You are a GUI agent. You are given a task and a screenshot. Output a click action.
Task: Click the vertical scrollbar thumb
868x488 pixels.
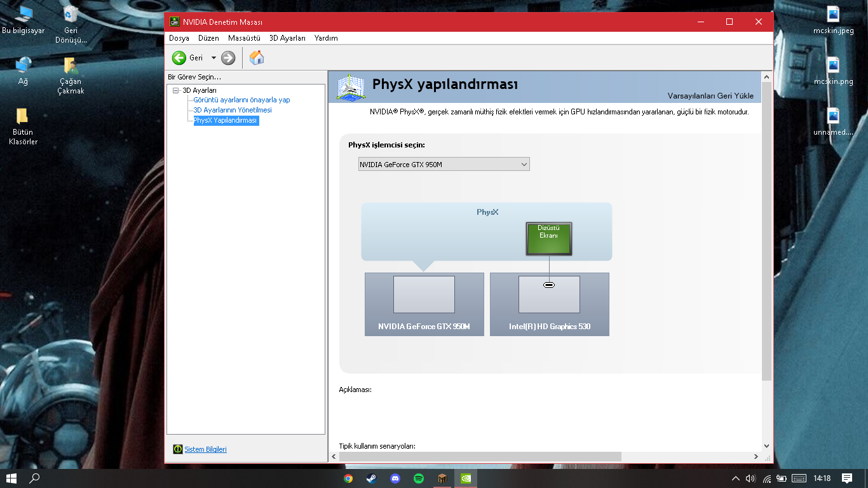tap(766, 232)
